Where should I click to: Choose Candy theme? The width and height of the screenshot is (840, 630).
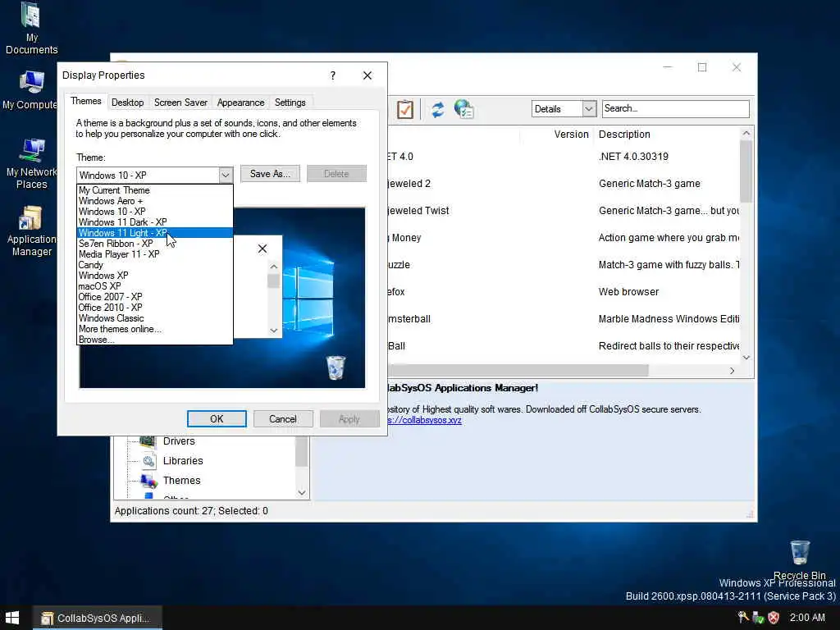[x=155, y=265]
